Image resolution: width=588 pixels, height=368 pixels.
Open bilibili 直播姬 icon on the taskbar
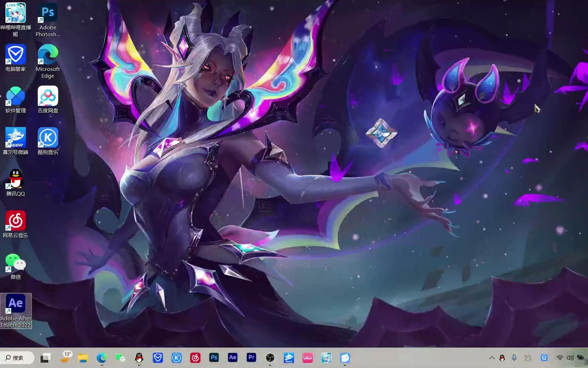(x=326, y=358)
